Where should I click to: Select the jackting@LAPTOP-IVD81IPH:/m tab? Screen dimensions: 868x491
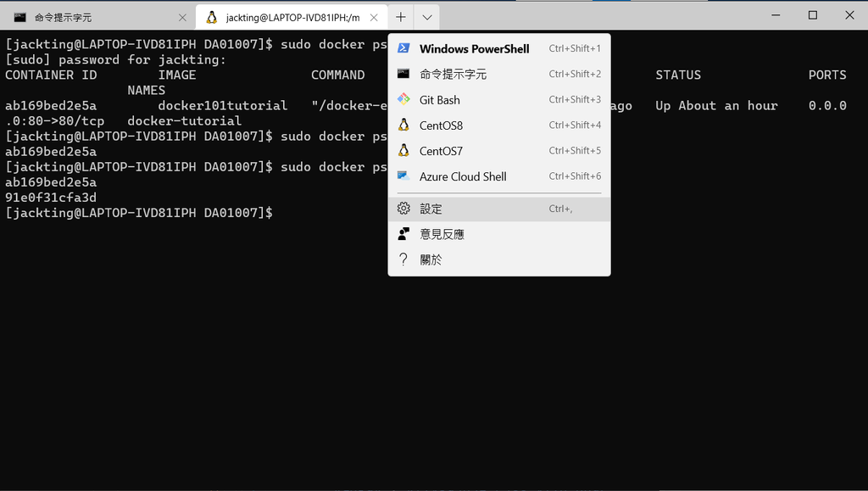pyautogui.click(x=292, y=17)
